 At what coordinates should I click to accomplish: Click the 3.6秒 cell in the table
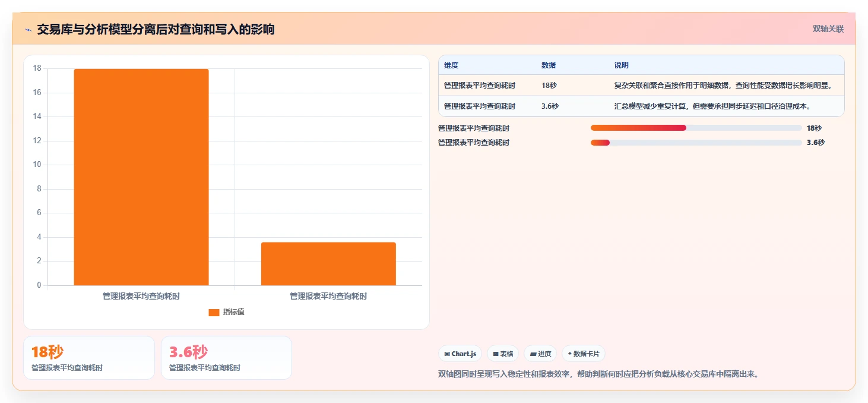tap(550, 106)
